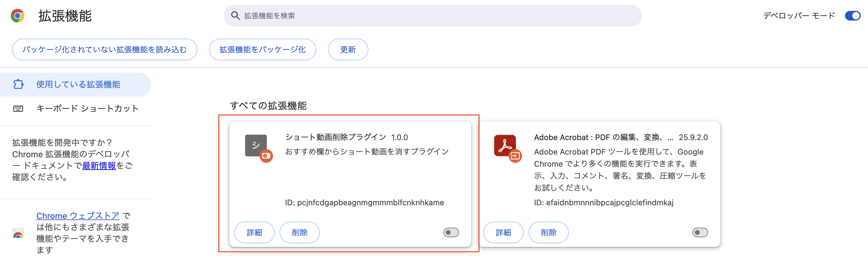Click the デベロッパー モード label
This screenshot has height=256, width=868.
pyautogui.click(x=799, y=16)
